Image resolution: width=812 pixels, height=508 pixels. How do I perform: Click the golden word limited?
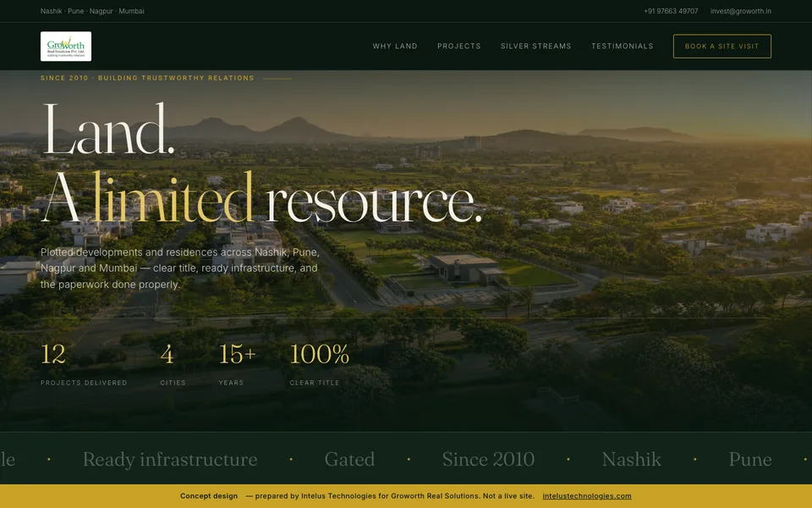click(x=173, y=197)
